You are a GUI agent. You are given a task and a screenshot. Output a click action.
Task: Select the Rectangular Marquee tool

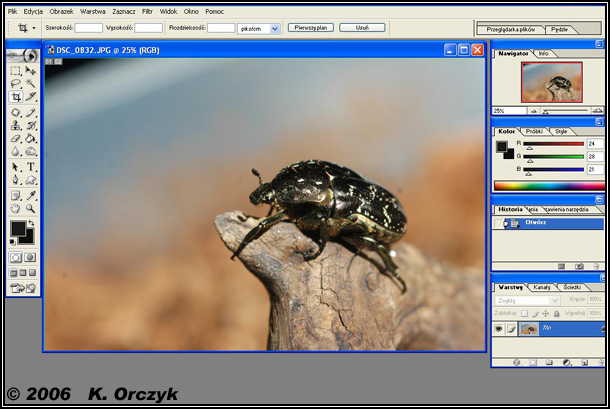16,71
